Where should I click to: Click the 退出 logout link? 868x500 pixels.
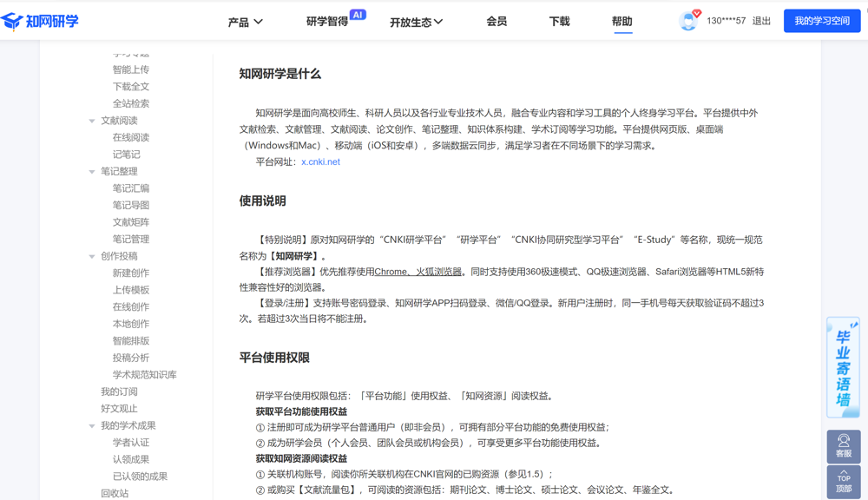(762, 21)
